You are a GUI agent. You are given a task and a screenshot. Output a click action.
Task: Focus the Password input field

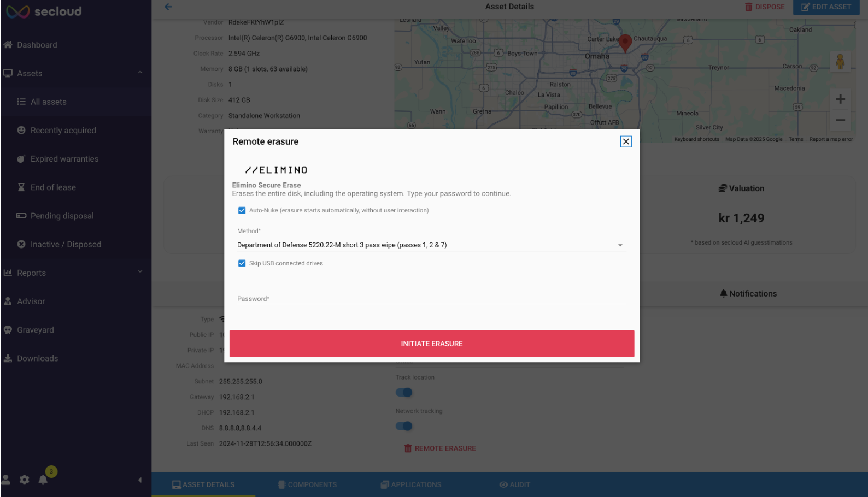(431, 299)
